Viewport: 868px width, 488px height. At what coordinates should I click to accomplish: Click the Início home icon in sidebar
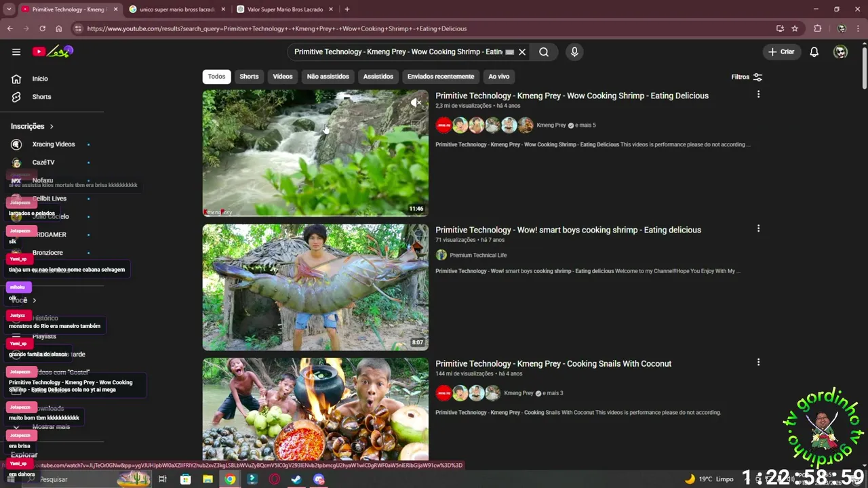pos(16,79)
